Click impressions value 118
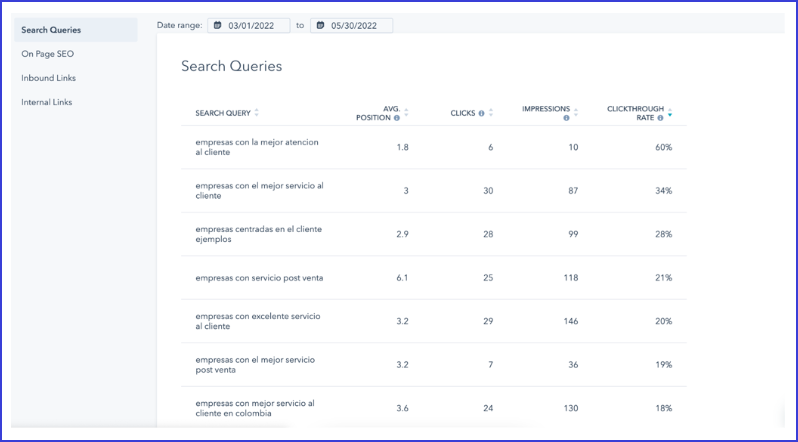 [x=571, y=278]
